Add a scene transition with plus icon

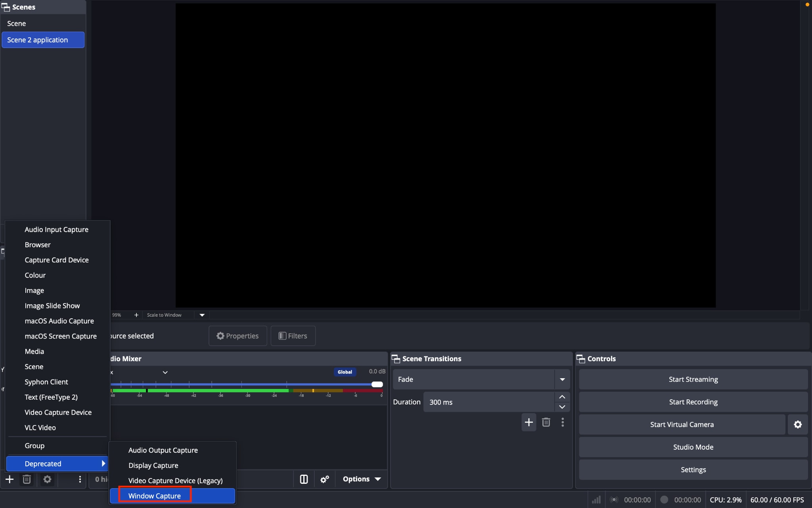tap(529, 422)
